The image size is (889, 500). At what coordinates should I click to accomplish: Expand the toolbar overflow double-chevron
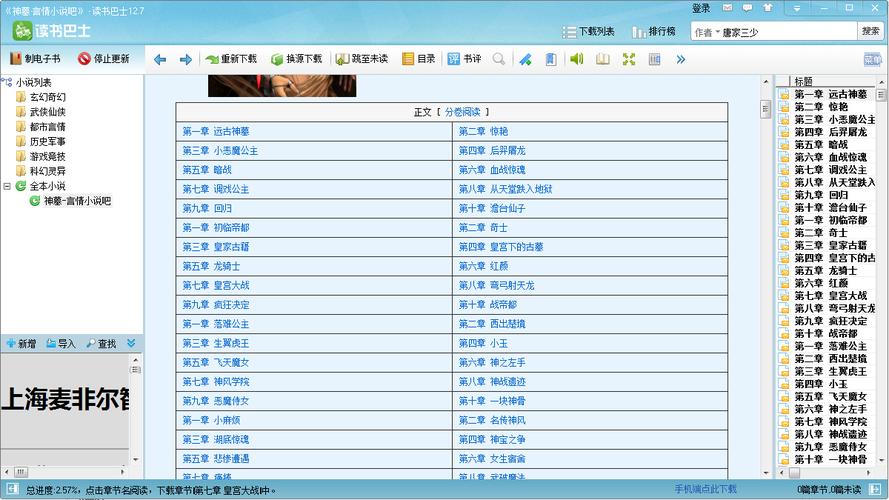point(681,59)
